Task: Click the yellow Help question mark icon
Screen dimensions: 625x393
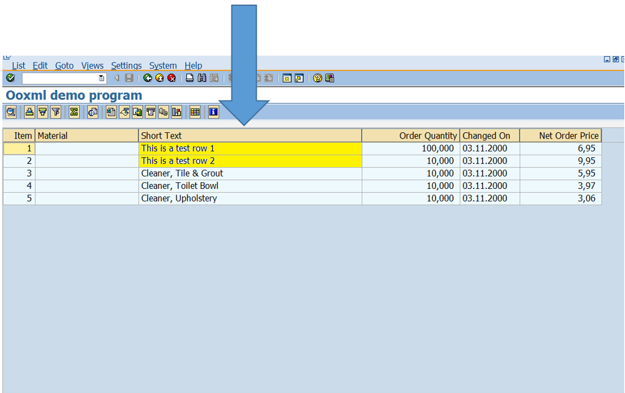Action: (317, 78)
